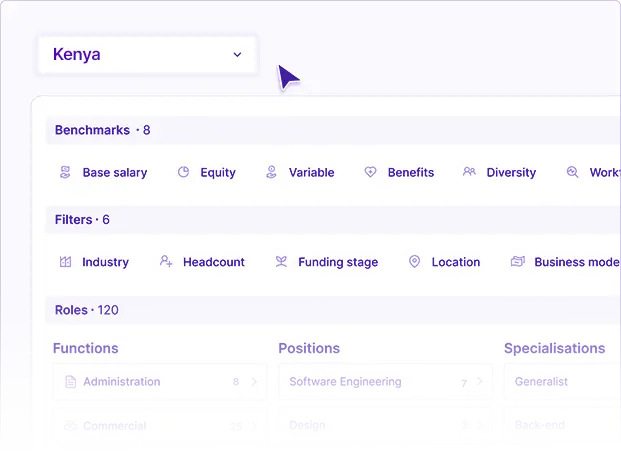Select the Funding stage filter
Viewport: 621px width, 472px height.
pos(337,262)
